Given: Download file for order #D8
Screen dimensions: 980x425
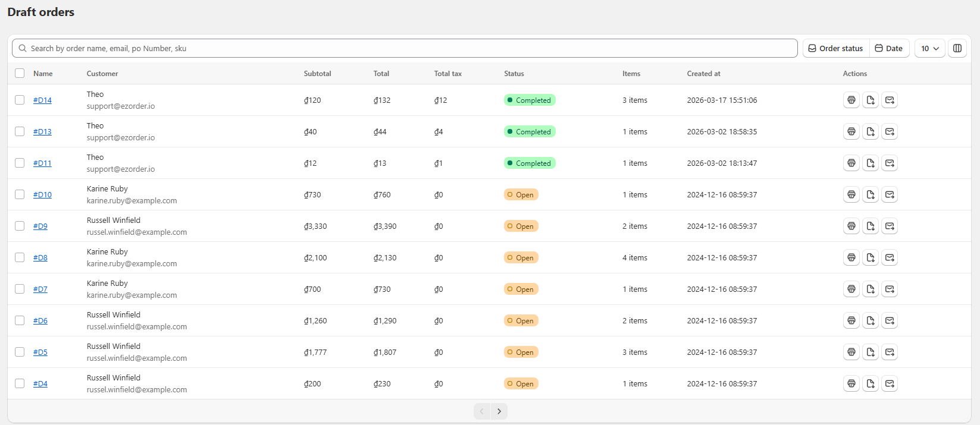Looking at the screenshot, I should [x=871, y=257].
